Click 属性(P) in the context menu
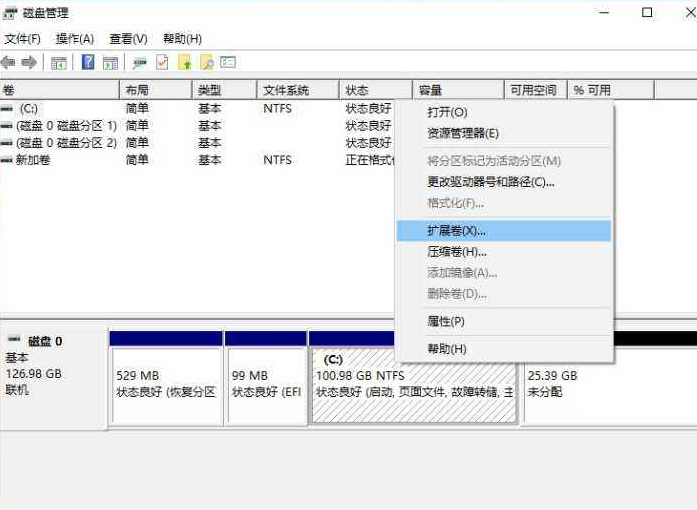The image size is (697, 510). tap(446, 321)
